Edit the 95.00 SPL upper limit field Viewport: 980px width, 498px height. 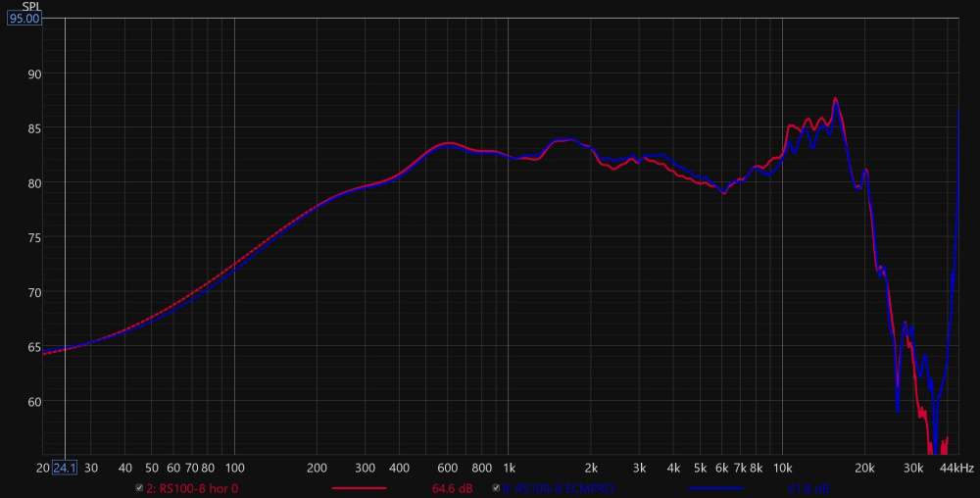coord(24,18)
